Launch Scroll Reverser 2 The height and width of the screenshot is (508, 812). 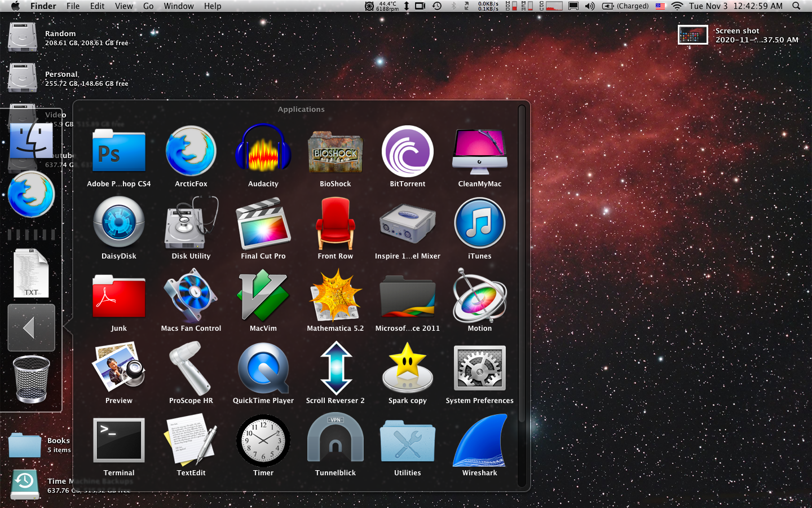click(336, 368)
